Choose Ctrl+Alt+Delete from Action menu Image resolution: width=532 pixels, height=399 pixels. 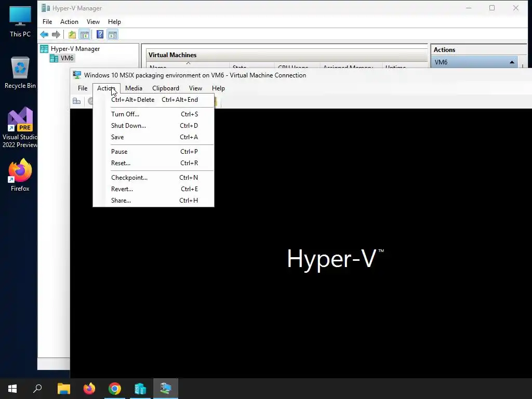point(153,100)
